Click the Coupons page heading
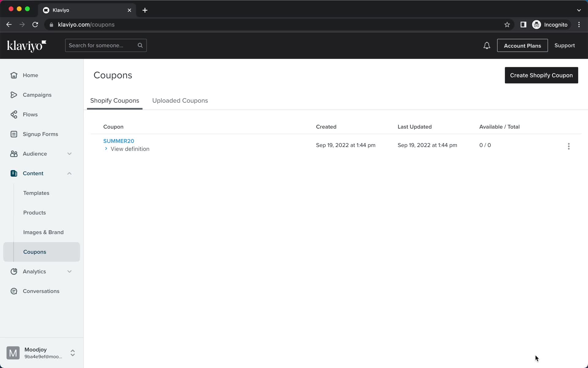 (x=113, y=75)
